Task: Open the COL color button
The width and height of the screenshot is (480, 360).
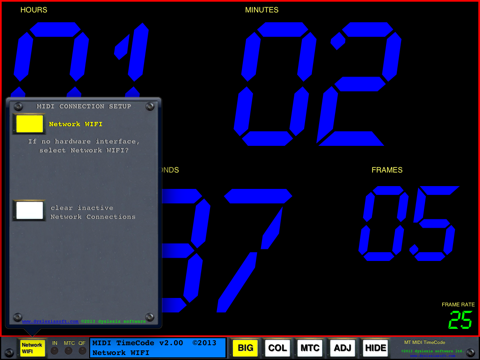Action: tap(277, 348)
